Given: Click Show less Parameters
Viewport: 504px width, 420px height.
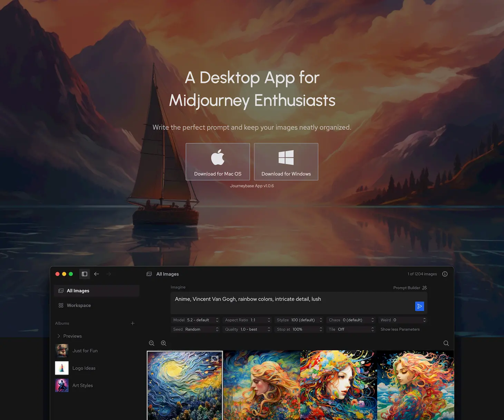Looking at the screenshot, I should 400,329.
